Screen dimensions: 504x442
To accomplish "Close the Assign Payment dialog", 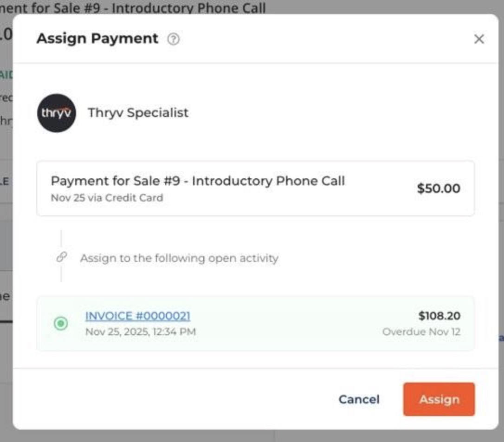I will point(479,39).
